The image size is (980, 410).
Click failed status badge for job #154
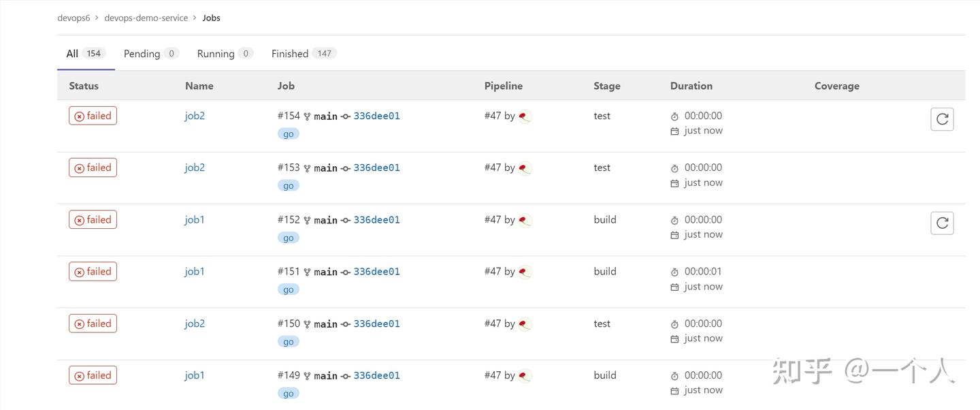tap(93, 116)
